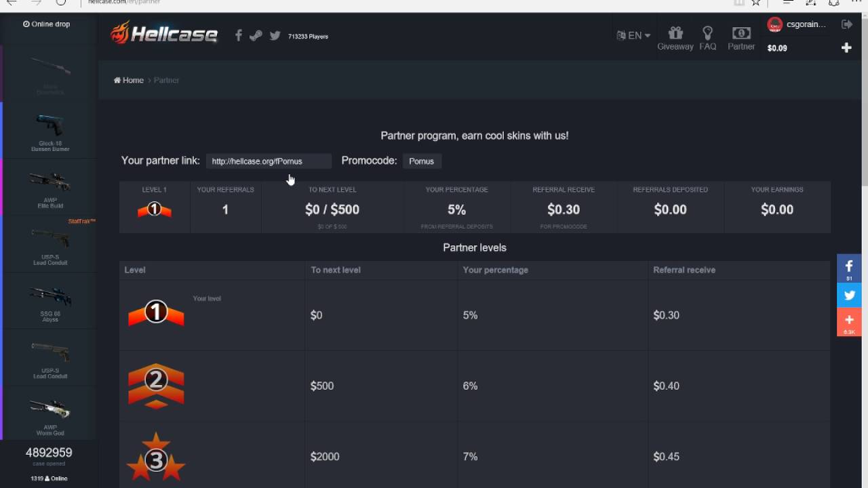The height and width of the screenshot is (488, 868).
Task: Add funds with the plus icon
Action: 846,47
